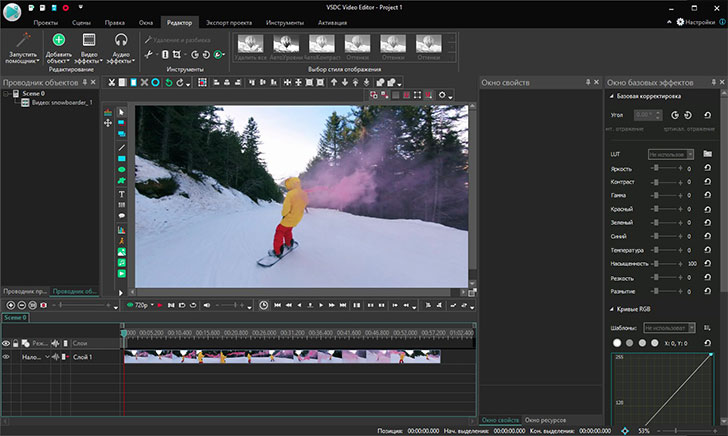Switch to the Окно ресурсов tab
The image size is (728, 436).
pyautogui.click(x=546, y=419)
